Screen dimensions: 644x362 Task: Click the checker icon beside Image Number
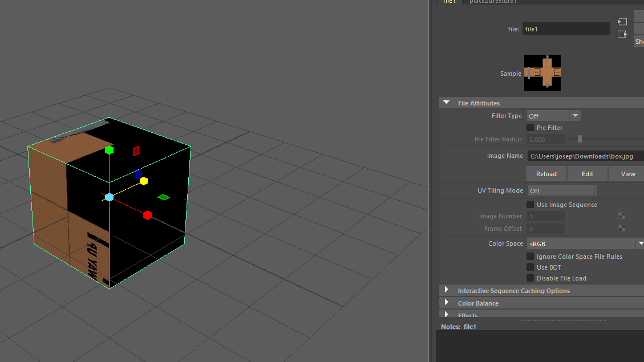(x=622, y=216)
